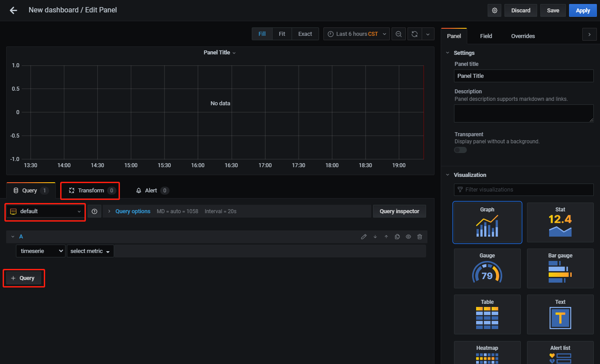Switch to the Transform tab
Image resolution: width=600 pixels, height=364 pixels.
tap(90, 191)
